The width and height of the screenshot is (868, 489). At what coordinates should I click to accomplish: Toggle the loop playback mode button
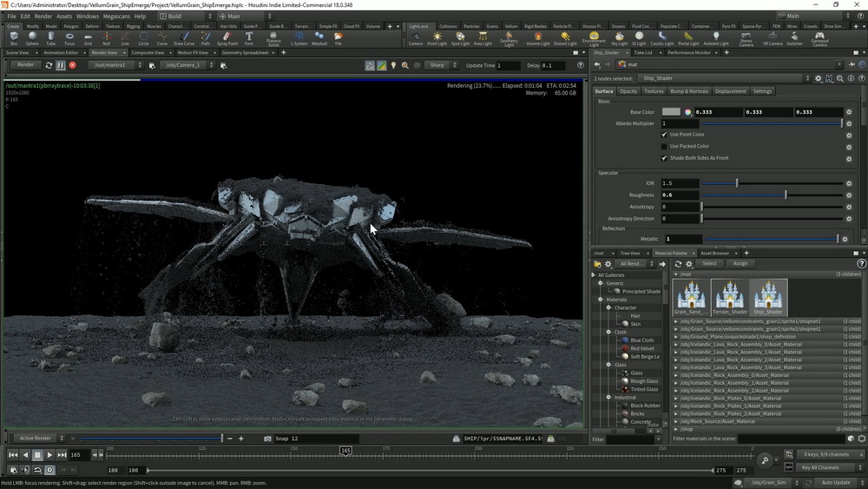point(37,470)
